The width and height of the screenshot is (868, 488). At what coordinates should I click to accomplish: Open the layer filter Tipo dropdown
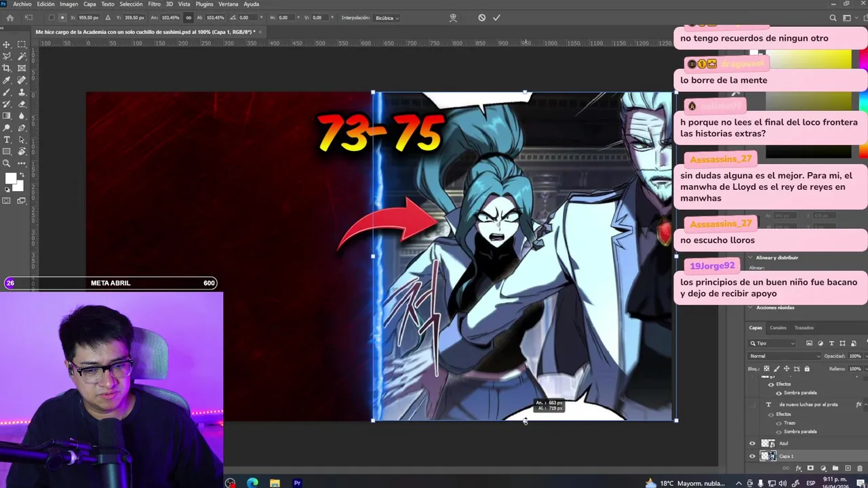pyautogui.click(x=772, y=344)
